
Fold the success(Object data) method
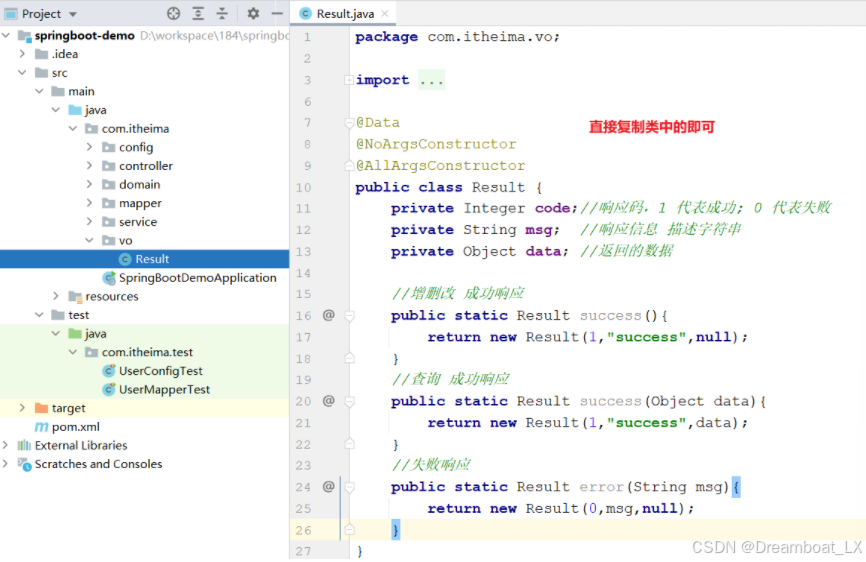[349, 401]
